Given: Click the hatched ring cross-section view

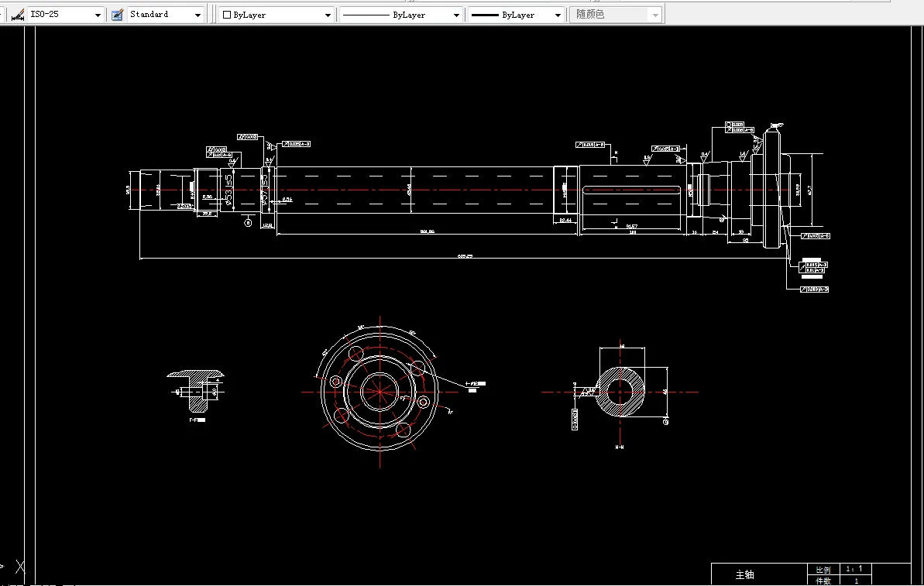Looking at the screenshot, I should pos(620,392).
